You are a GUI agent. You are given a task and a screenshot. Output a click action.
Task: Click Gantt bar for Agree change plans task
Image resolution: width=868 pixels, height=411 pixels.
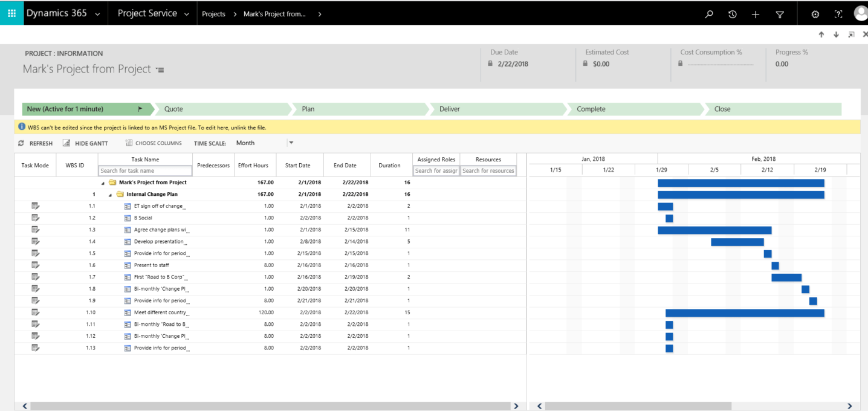pos(714,230)
